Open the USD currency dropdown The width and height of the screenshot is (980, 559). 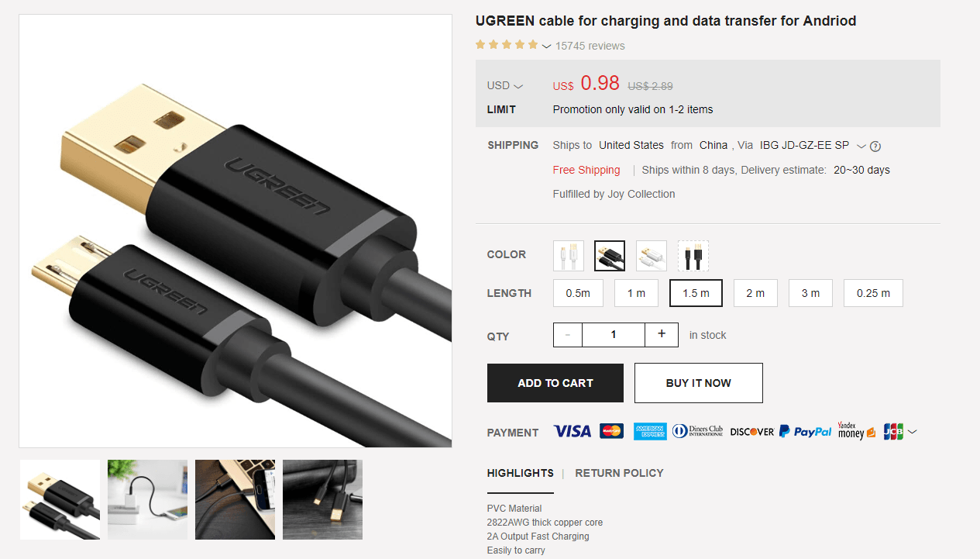click(x=505, y=85)
